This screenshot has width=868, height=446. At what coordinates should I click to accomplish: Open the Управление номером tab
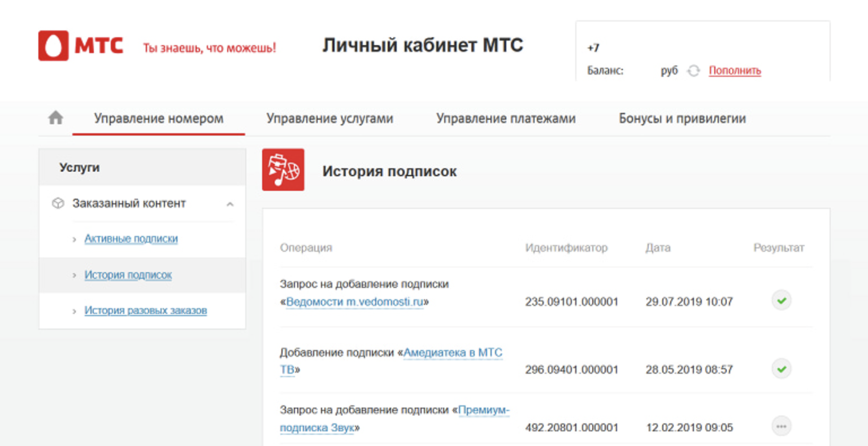[159, 119]
